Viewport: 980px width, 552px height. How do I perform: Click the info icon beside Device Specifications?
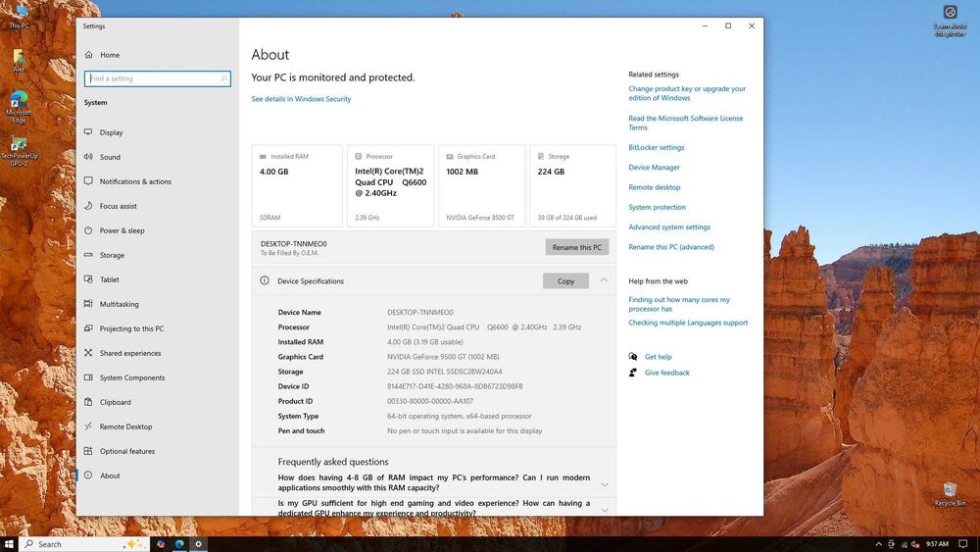(x=265, y=280)
